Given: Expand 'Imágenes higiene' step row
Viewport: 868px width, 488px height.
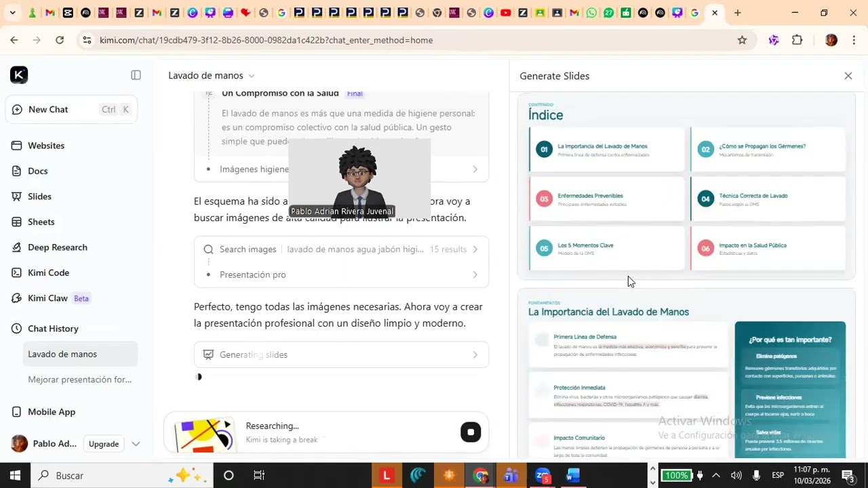Looking at the screenshot, I should pyautogui.click(x=342, y=169).
